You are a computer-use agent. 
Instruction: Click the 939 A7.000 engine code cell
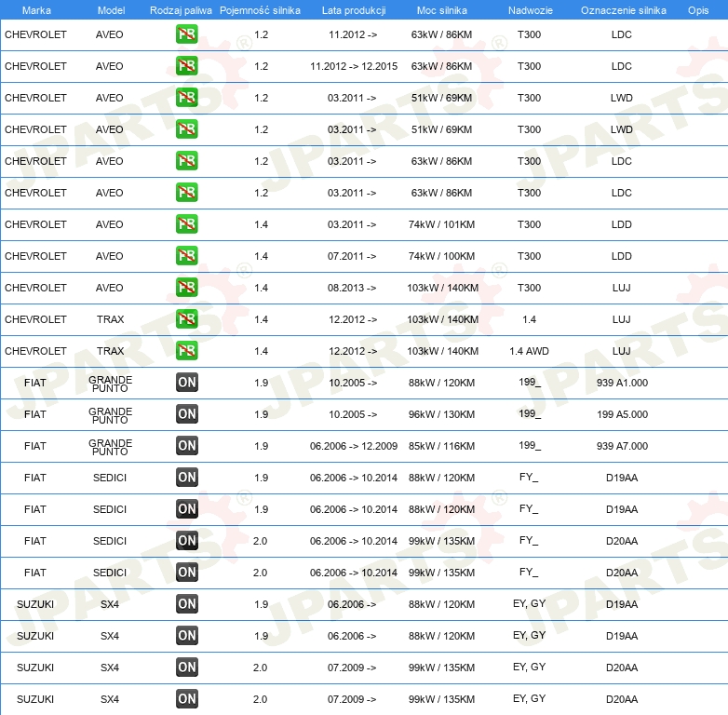(x=622, y=446)
